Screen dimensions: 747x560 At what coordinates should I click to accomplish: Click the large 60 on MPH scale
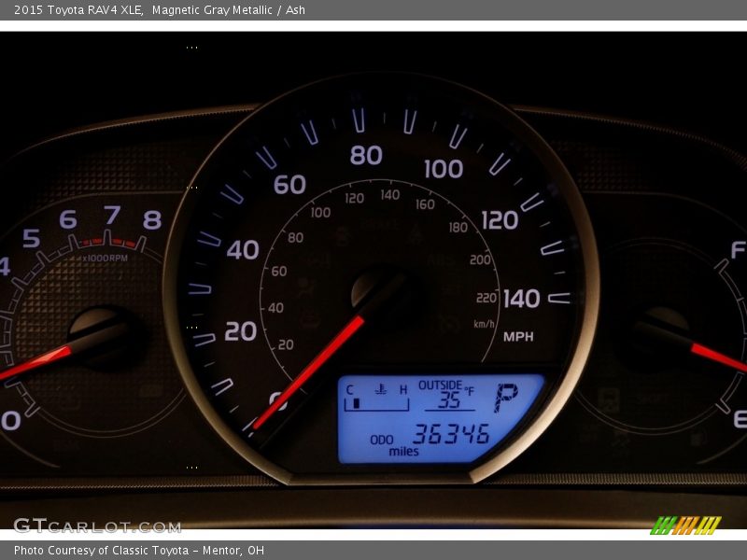point(289,184)
